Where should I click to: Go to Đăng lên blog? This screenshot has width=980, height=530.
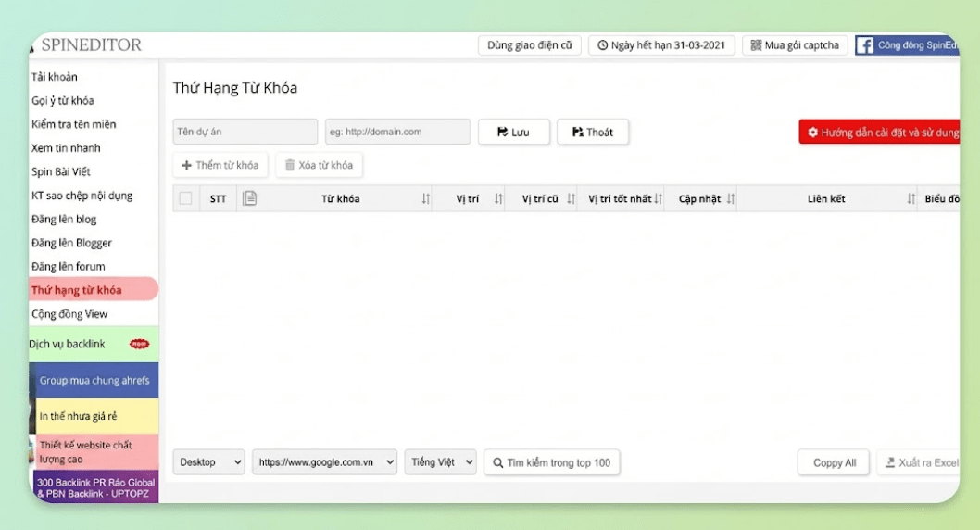tap(64, 220)
